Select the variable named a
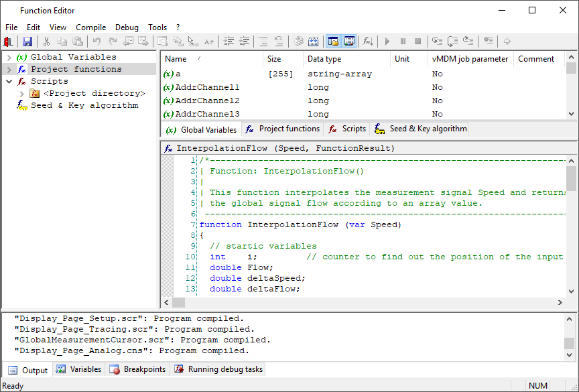579x392 pixels. tap(363, 74)
